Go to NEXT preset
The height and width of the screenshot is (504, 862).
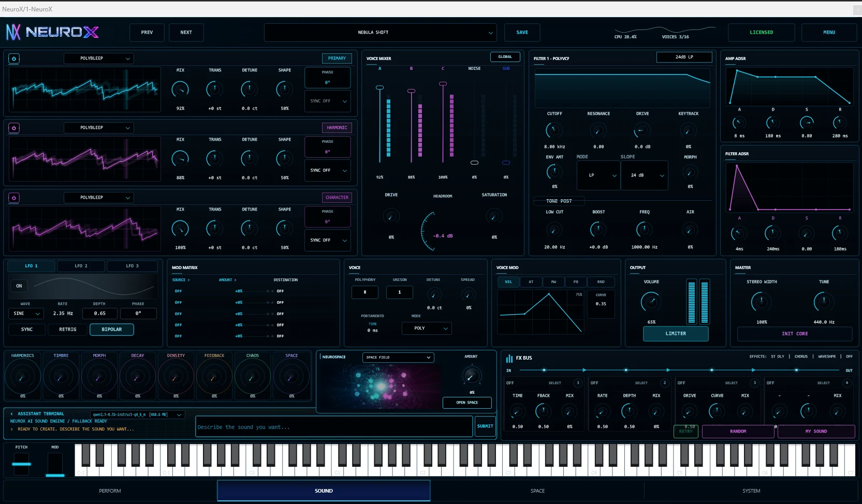click(186, 33)
